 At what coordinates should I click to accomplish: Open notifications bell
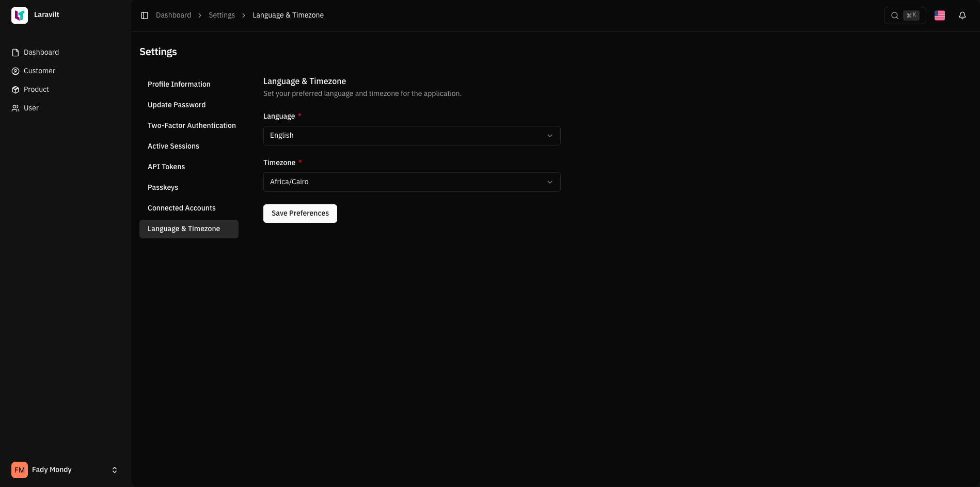point(962,15)
